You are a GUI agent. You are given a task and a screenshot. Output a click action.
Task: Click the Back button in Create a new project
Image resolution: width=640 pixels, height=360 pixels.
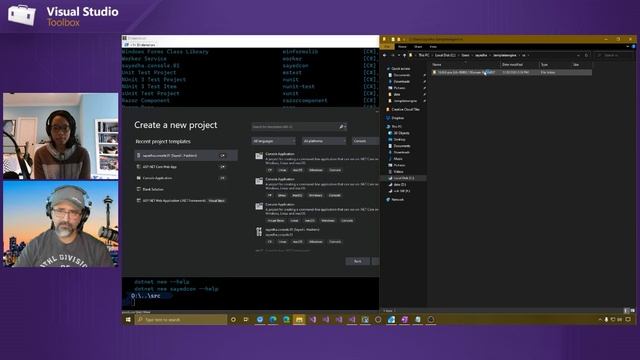[x=358, y=261]
